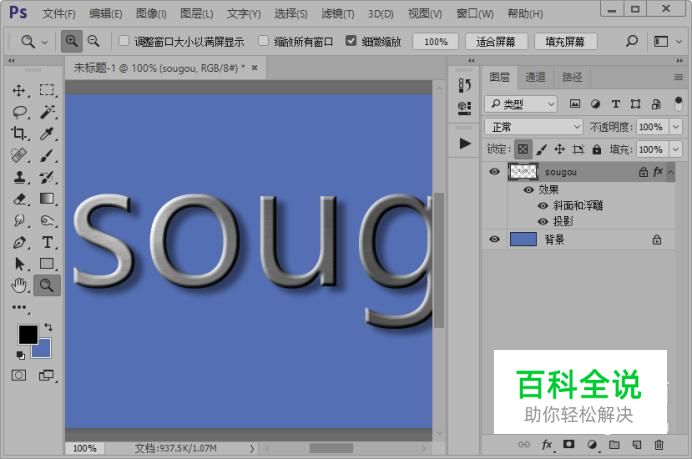The image size is (692, 459).
Task: Click the 100% zoom button
Action: (436, 41)
